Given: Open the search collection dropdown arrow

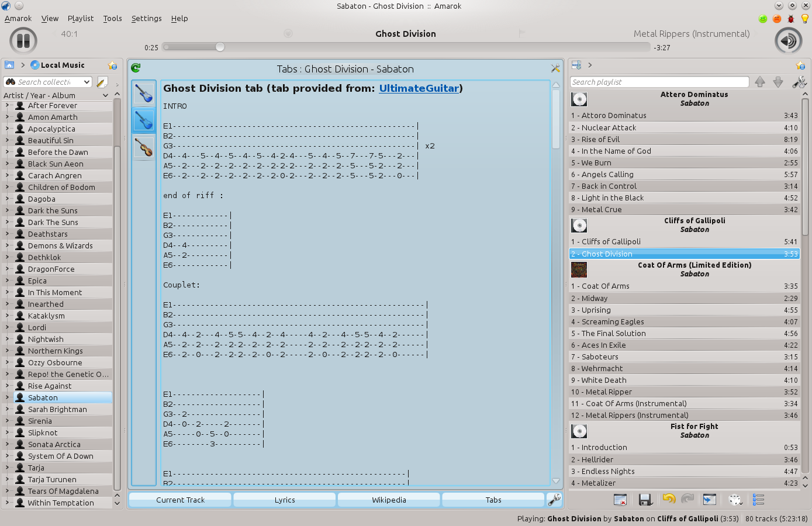Looking at the screenshot, I should click(87, 82).
